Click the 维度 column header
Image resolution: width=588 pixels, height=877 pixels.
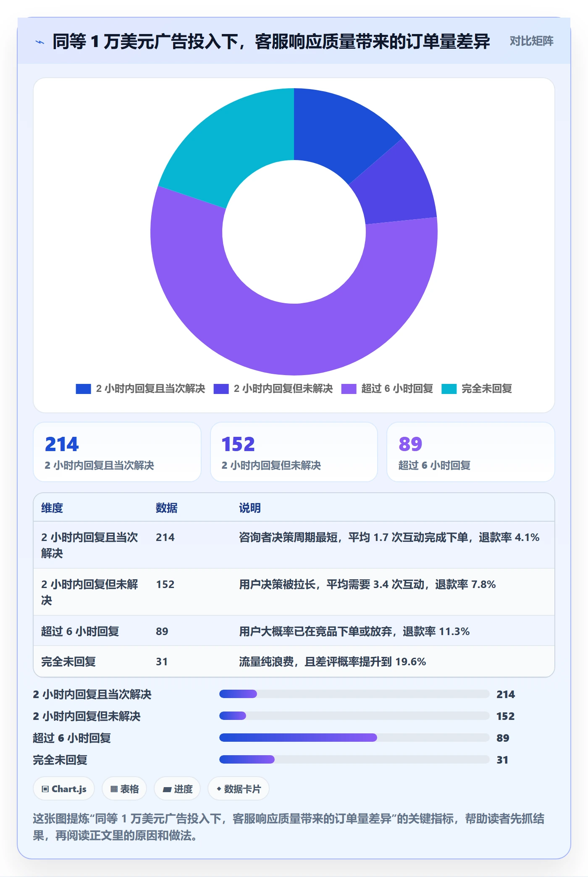click(x=52, y=508)
